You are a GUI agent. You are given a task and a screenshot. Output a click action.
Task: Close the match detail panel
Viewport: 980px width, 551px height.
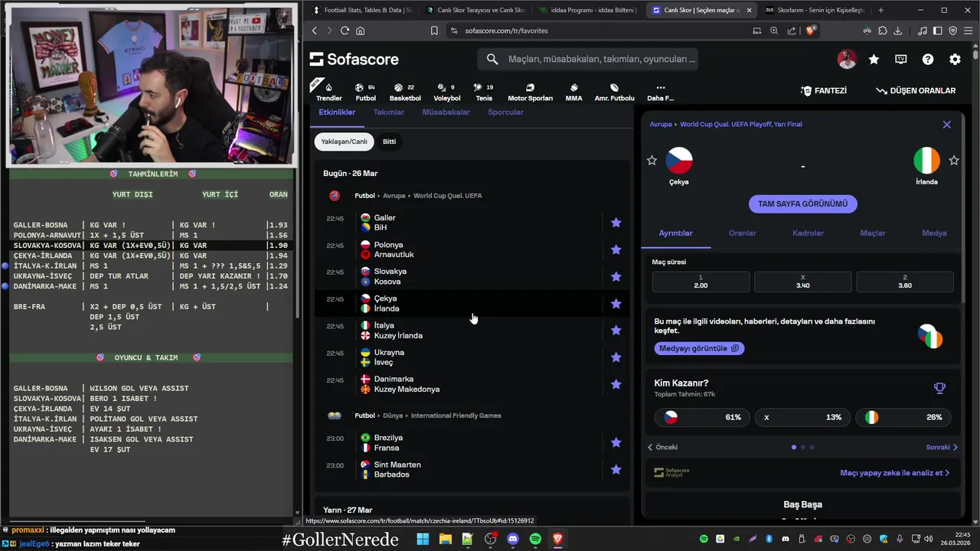[x=946, y=124]
